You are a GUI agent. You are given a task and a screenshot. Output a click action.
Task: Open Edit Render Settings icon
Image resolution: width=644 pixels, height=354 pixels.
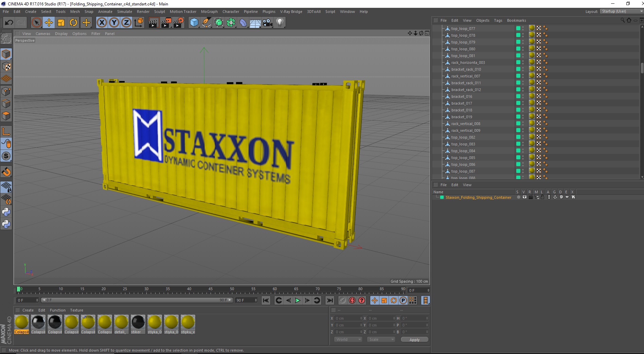[179, 23]
